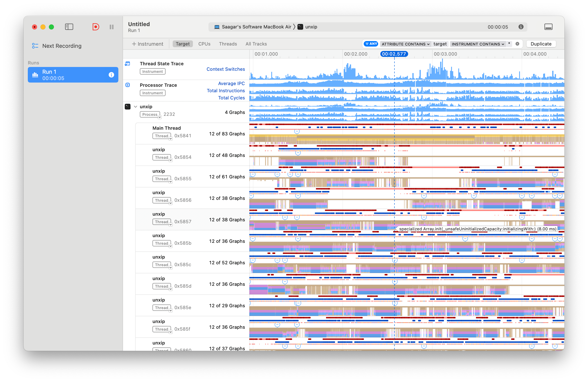
Task: Click the 00:02.577 playhead time marker
Action: coord(394,54)
